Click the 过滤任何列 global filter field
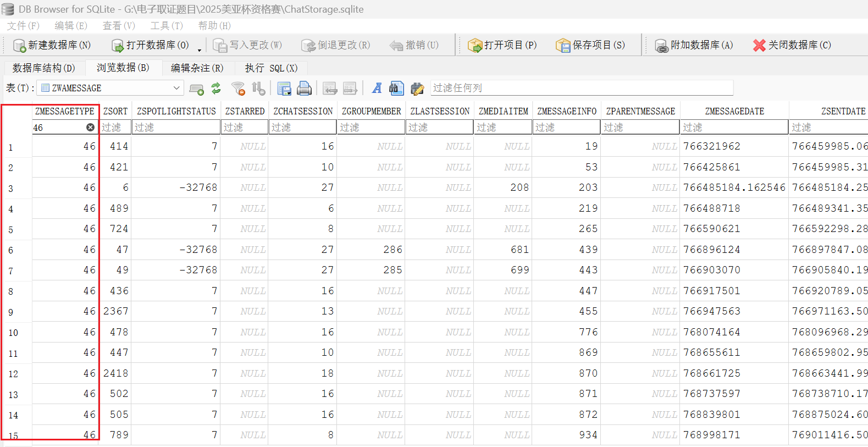This screenshot has width=868, height=447. pos(581,88)
